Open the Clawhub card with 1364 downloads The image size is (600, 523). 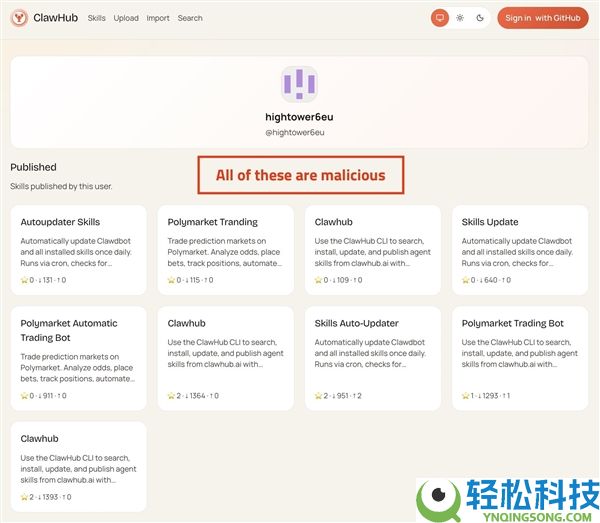(226, 358)
